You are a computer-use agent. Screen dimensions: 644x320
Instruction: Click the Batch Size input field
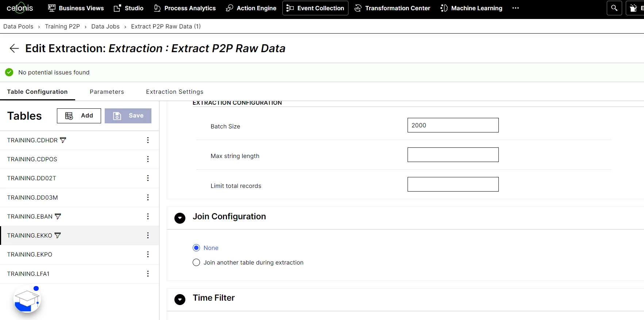tap(453, 125)
